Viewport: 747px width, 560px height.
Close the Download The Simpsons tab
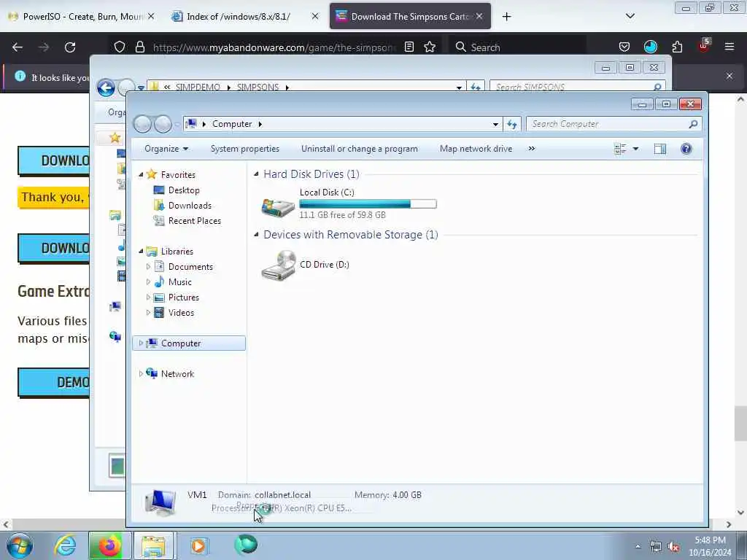pos(479,17)
